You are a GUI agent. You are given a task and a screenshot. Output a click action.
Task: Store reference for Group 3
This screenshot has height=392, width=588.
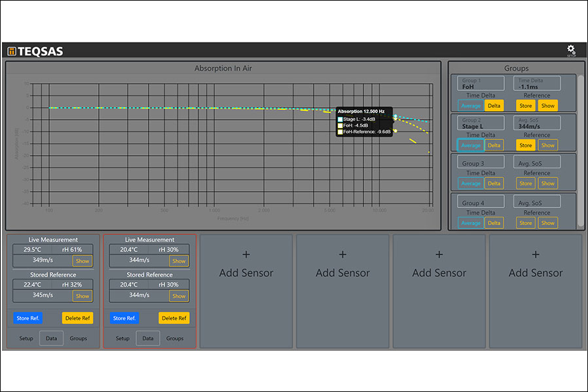pyautogui.click(x=525, y=183)
